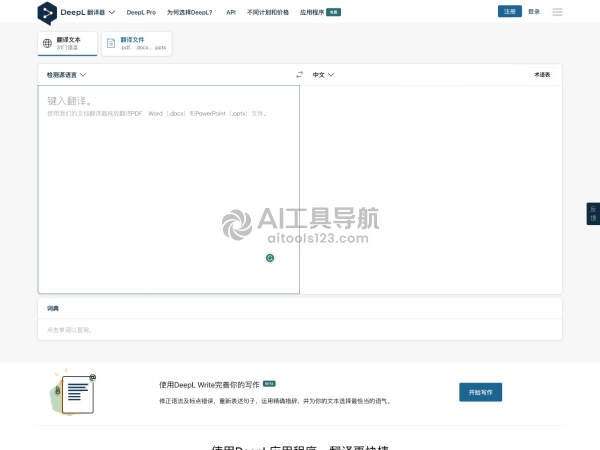This screenshot has height=450, width=600.
Task: Switch to the 翻译文本 tab
Action: coord(67,44)
